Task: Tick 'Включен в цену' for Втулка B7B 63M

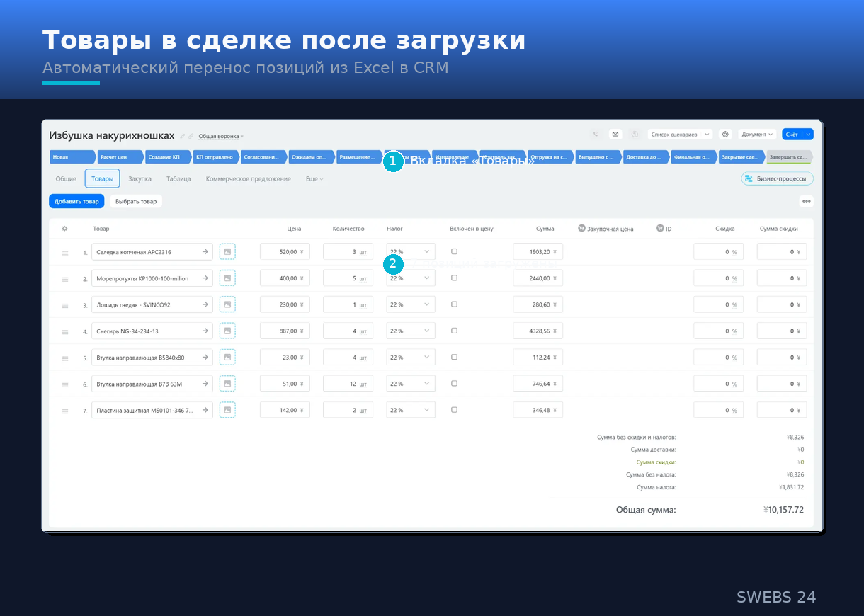Action: (x=454, y=383)
